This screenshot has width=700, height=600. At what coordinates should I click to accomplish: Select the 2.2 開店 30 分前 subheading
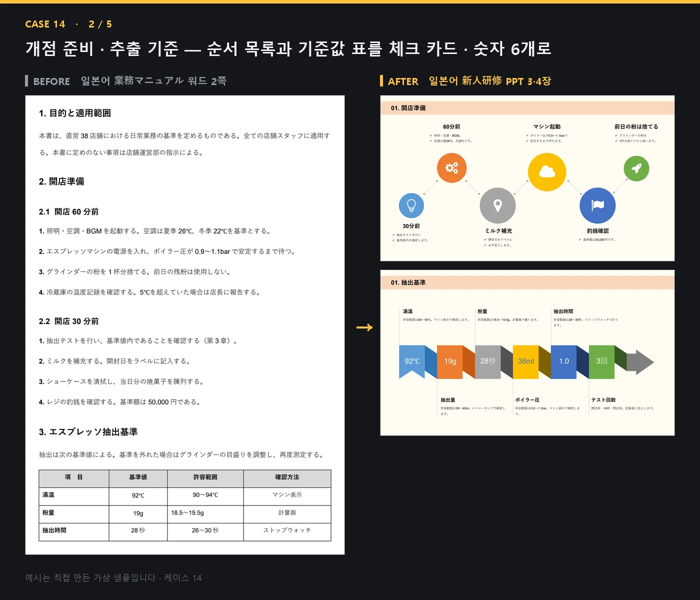pyautogui.click(x=69, y=321)
